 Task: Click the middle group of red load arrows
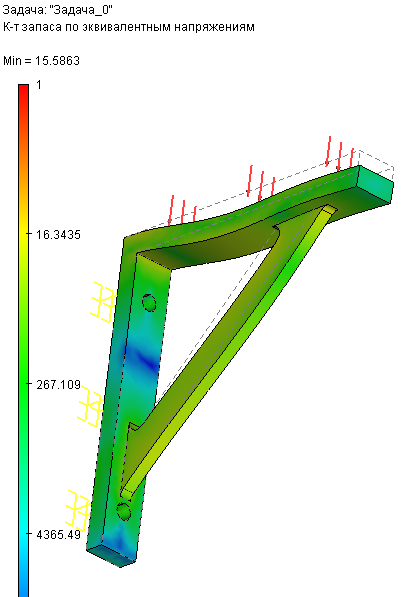pyautogui.click(x=261, y=183)
